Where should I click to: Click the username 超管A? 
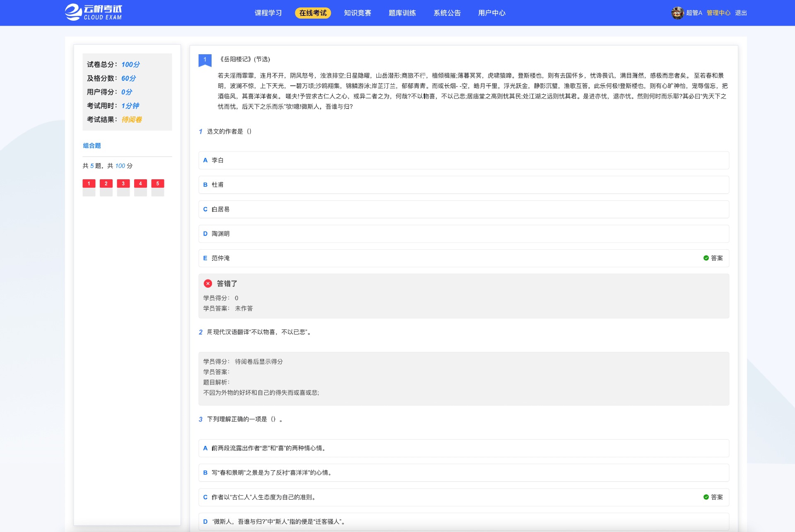click(x=694, y=13)
